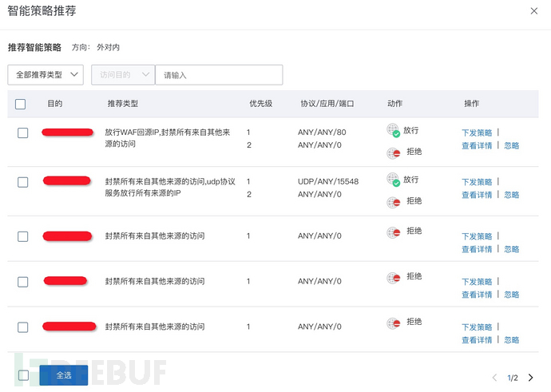
Task: Click 下发策略 in the UDP/ANY/15548 row
Action: [x=477, y=181]
